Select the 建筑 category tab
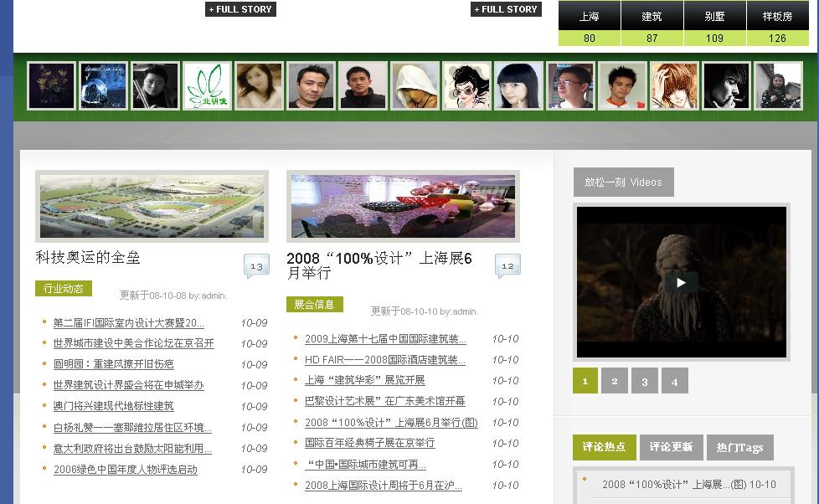This screenshot has width=819, height=504. pos(652,16)
